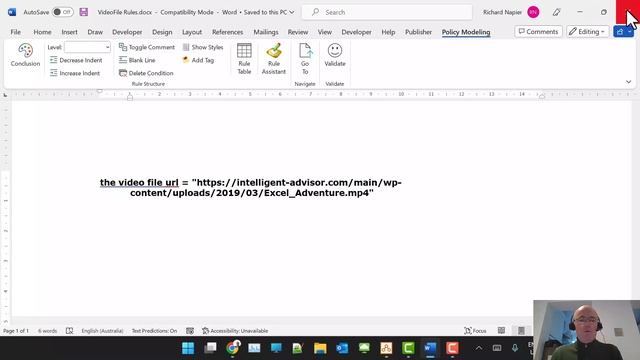This screenshot has width=640, height=360.
Task: Collapse the ribbon with chevron
Action: click(629, 82)
